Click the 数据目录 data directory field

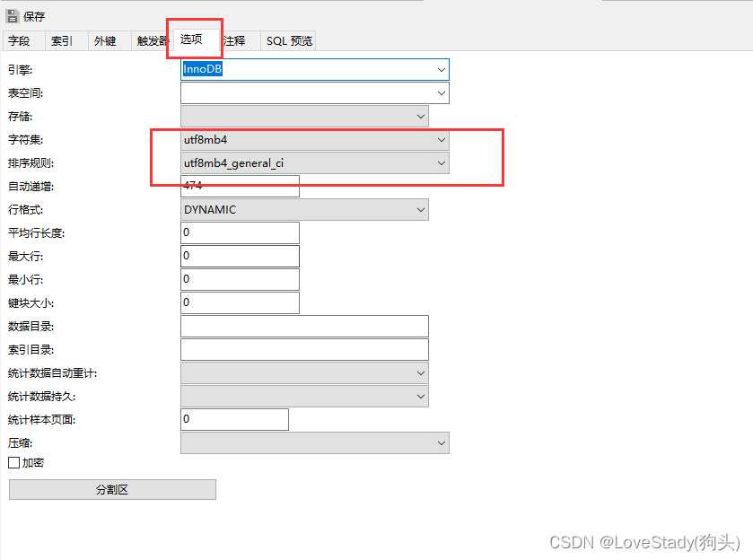tap(304, 327)
